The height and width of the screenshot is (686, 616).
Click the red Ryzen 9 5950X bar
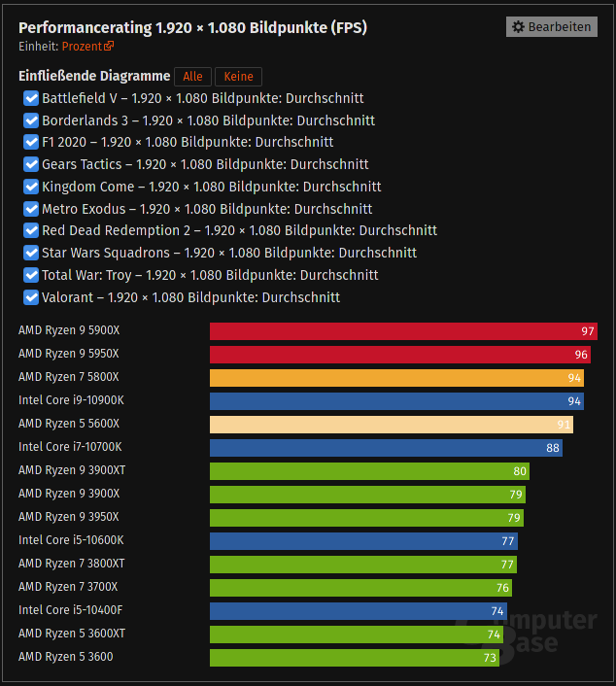coord(400,355)
